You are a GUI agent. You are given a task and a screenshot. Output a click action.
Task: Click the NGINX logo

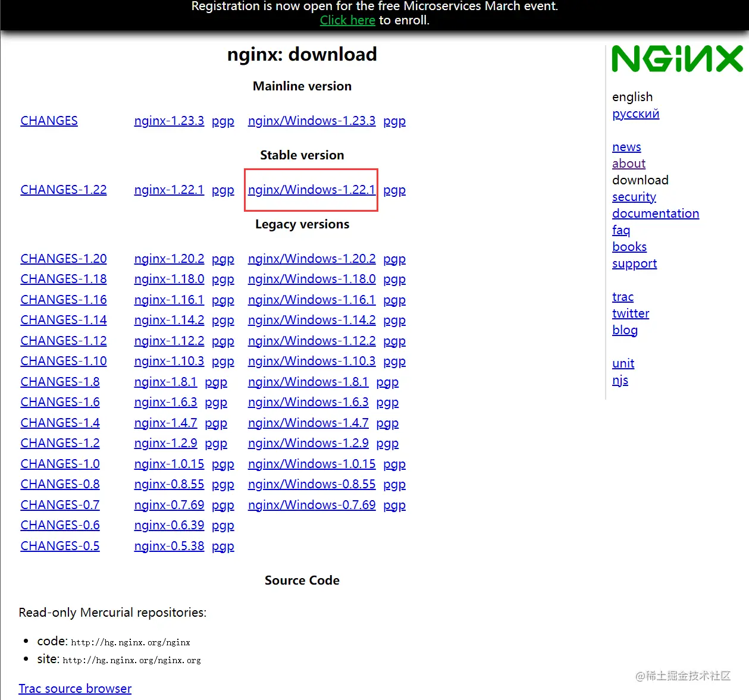[x=677, y=59]
